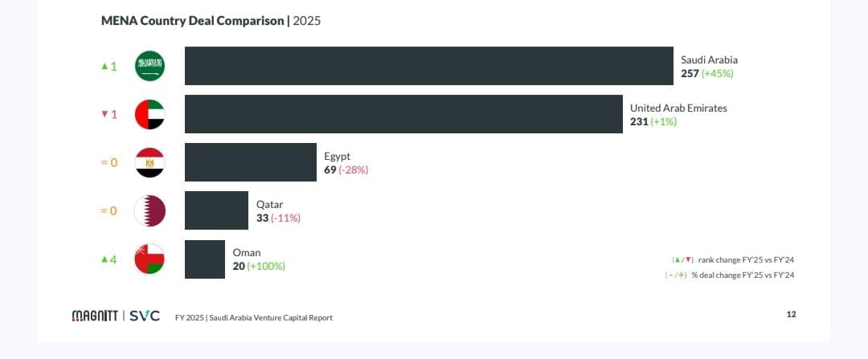Select the Oman deal bar

tap(205, 259)
